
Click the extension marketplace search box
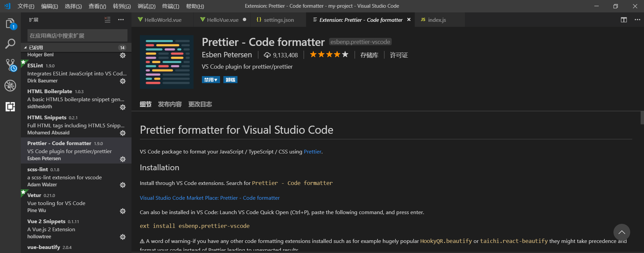[x=77, y=36]
